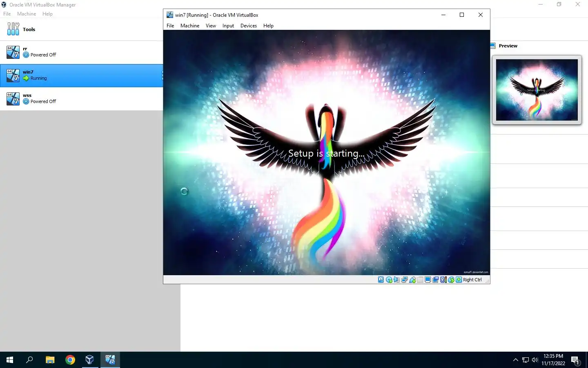Select the rr virtual machine entry

tap(82, 52)
